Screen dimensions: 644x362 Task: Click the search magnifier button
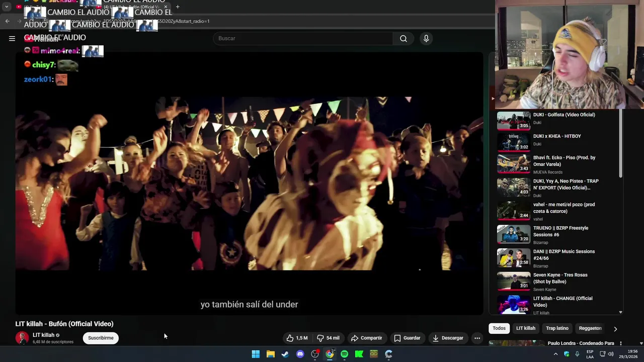[404, 38]
